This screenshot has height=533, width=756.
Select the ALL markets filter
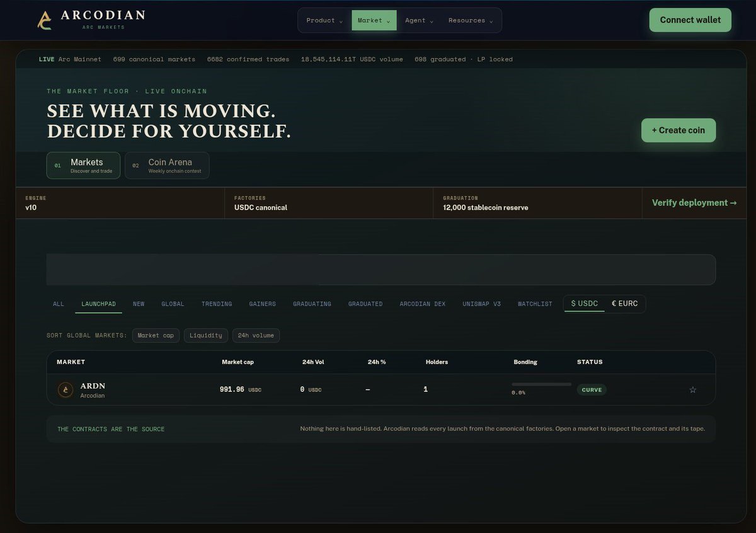(59, 304)
